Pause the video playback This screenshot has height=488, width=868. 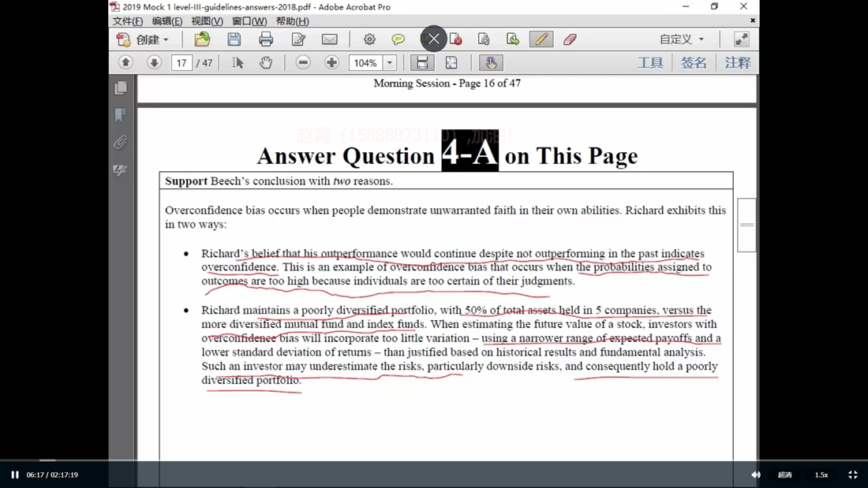(15, 475)
